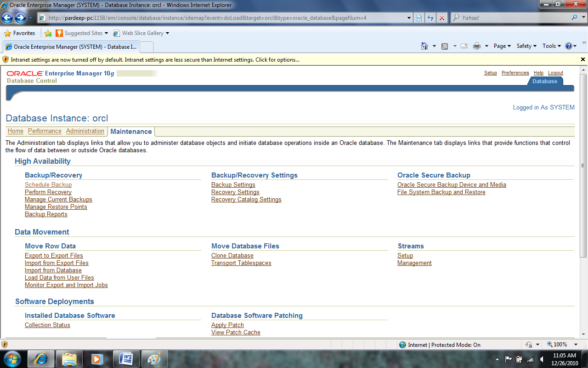588x368 pixels.
Task: Open the Preferences link
Action: tap(515, 73)
